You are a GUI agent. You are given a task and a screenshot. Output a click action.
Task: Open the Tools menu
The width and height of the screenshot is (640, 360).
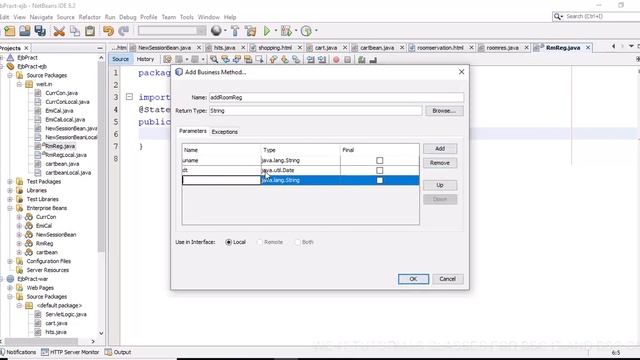(187, 17)
